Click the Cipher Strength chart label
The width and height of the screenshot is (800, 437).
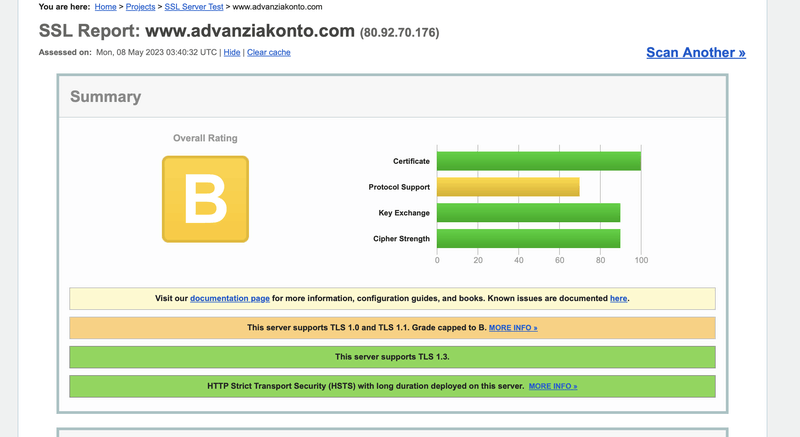pyautogui.click(x=402, y=239)
